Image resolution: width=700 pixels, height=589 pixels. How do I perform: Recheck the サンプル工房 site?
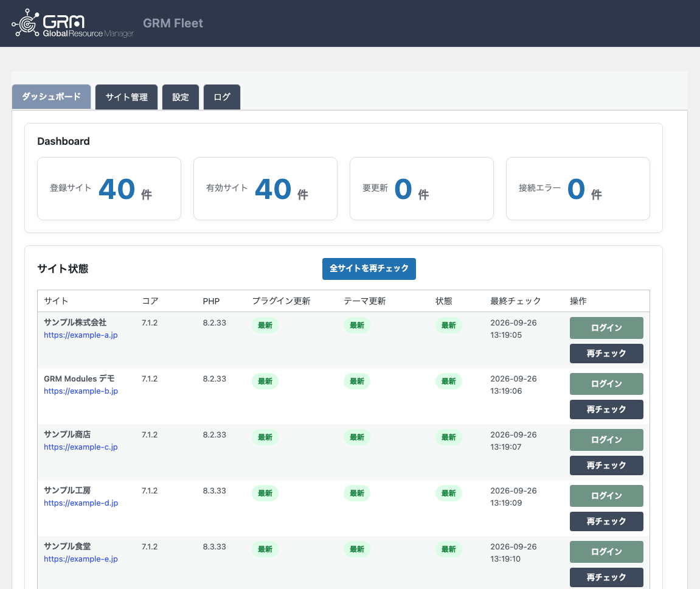pos(606,521)
